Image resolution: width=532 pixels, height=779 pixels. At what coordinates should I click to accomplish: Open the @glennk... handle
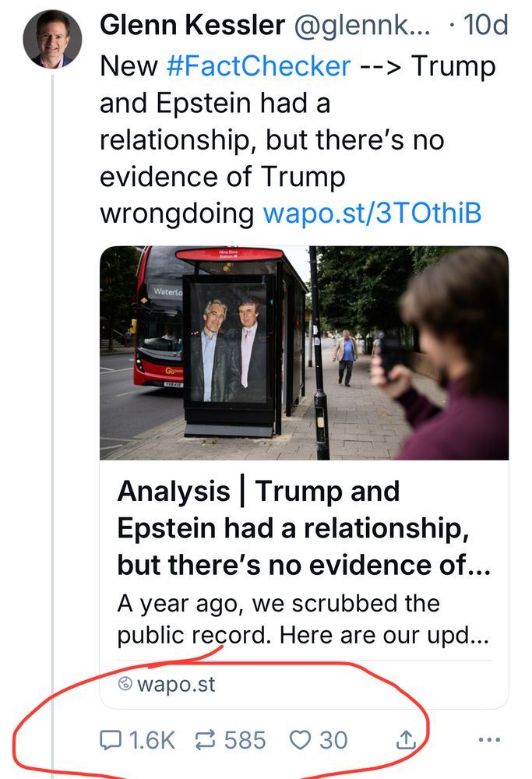click(363, 25)
